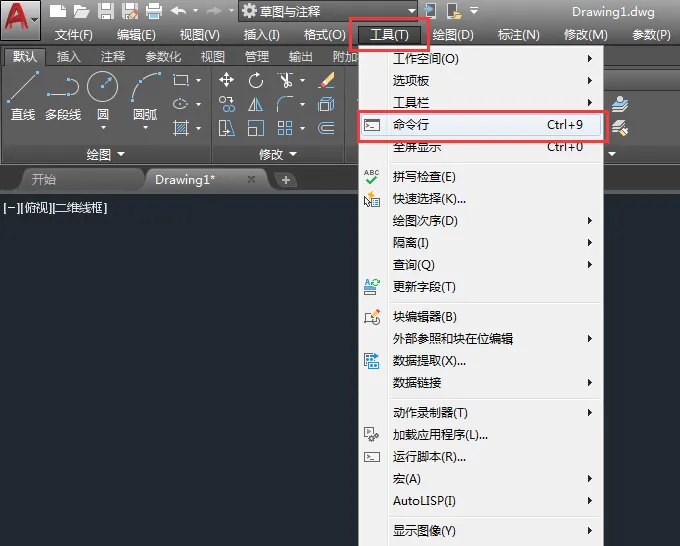Screen dimensions: 680x546
Task: Switch to the 开始 document tab
Action: 44,179
